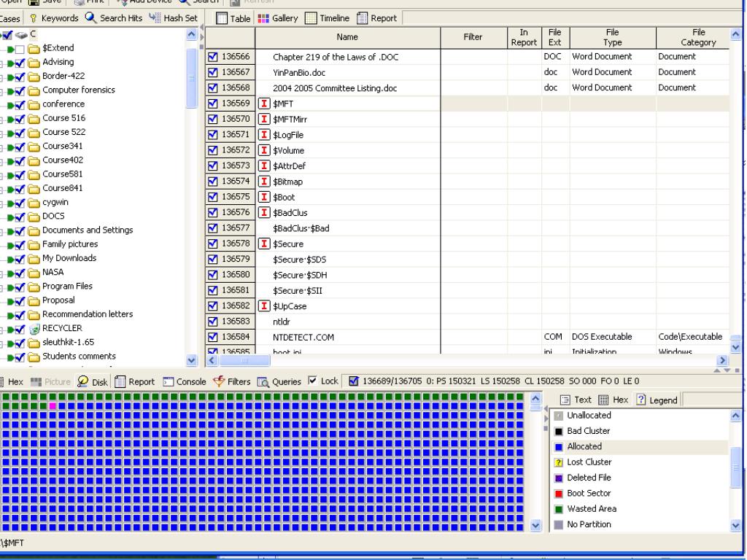Image resolution: width=747 pixels, height=560 pixels.
Task: Select the C drive icon in the tree
Action: (21, 35)
